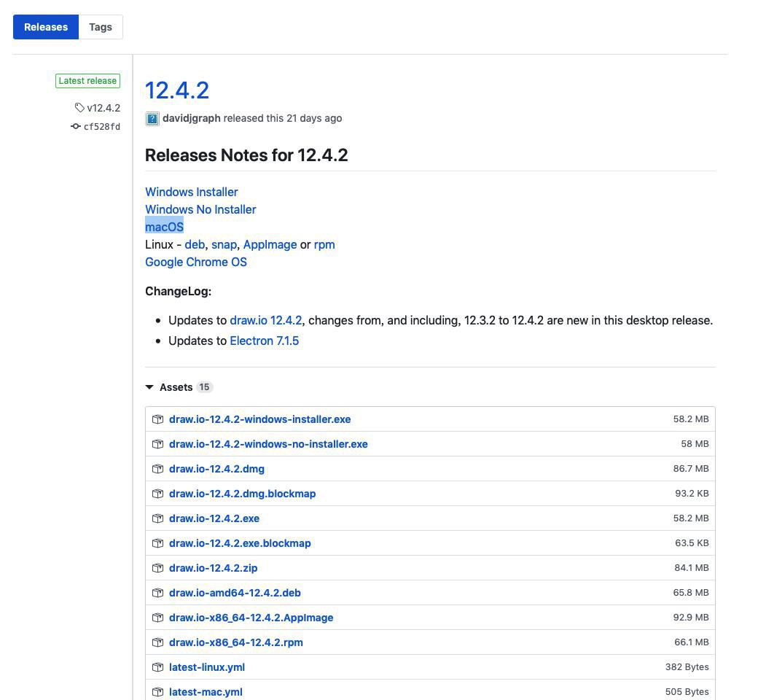Screen dimensions: 758x700
Task: Download draw.io-amd64-12.4.2.deb
Action: (x=235, y=593)
